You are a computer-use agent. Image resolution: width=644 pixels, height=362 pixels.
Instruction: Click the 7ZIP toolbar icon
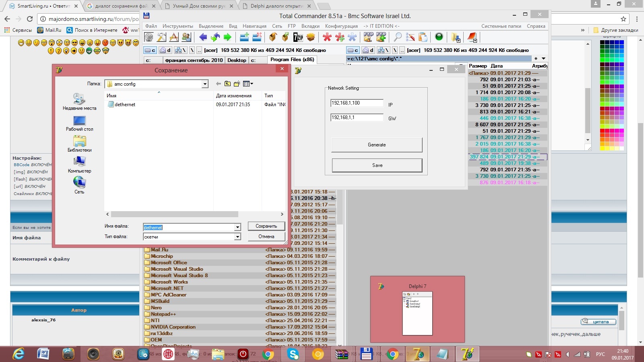[x=298, y=37]
